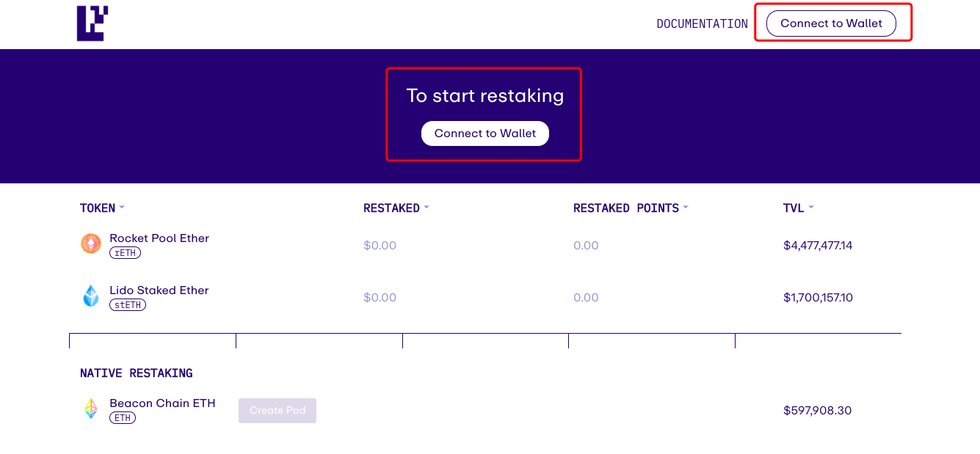
Task: Click the ETH ticker badge
Action: [x=123, y=418]
